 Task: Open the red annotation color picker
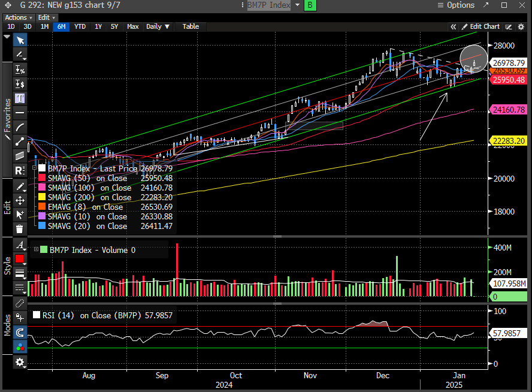point(20,259)
